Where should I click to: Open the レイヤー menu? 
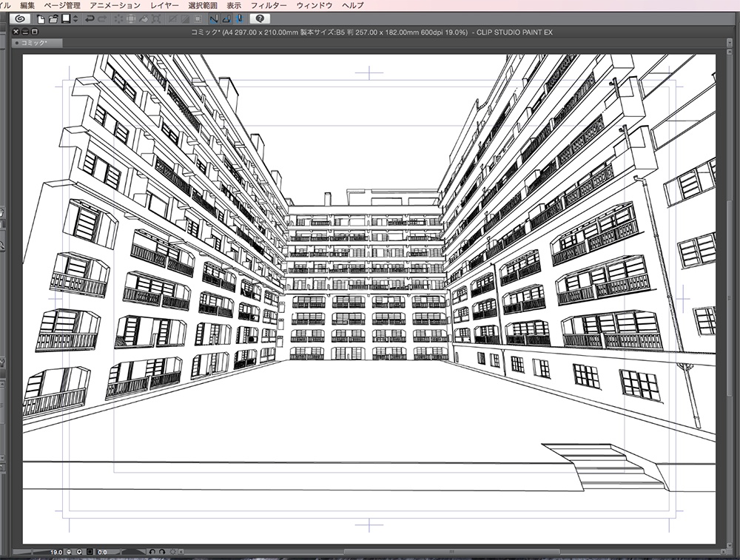(165, 5)
